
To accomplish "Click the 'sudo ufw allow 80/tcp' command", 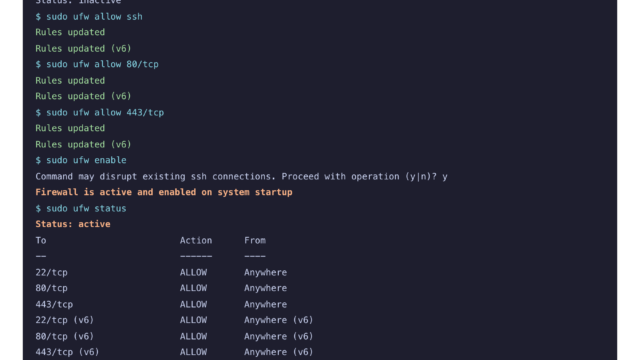I will 97,64.
